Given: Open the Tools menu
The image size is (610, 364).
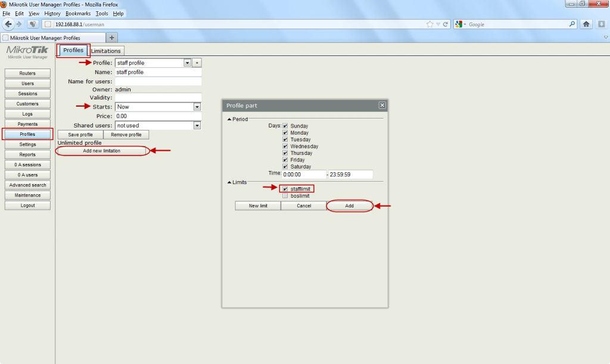Looking at the screenshot, I should (102, 14).
